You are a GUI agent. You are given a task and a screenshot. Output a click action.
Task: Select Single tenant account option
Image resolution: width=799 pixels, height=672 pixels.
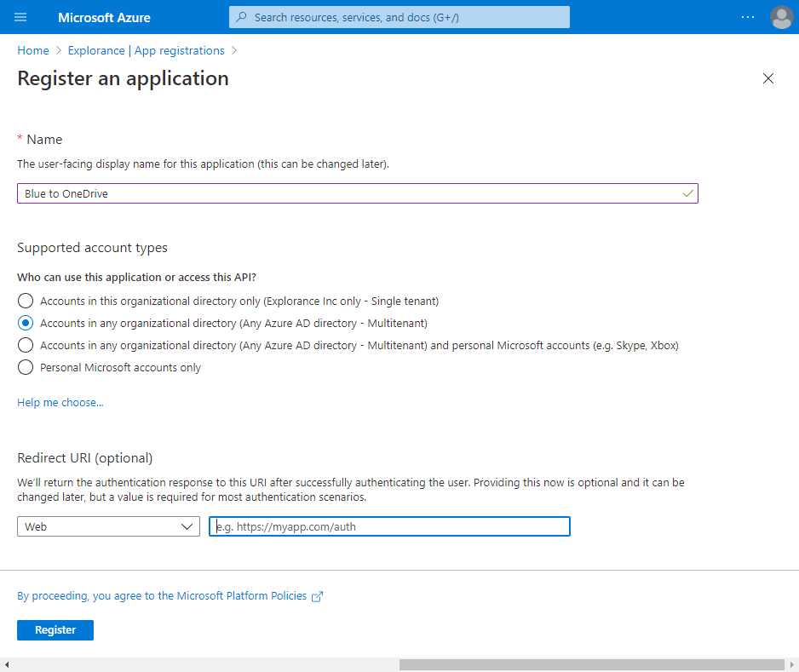(26, 301)
